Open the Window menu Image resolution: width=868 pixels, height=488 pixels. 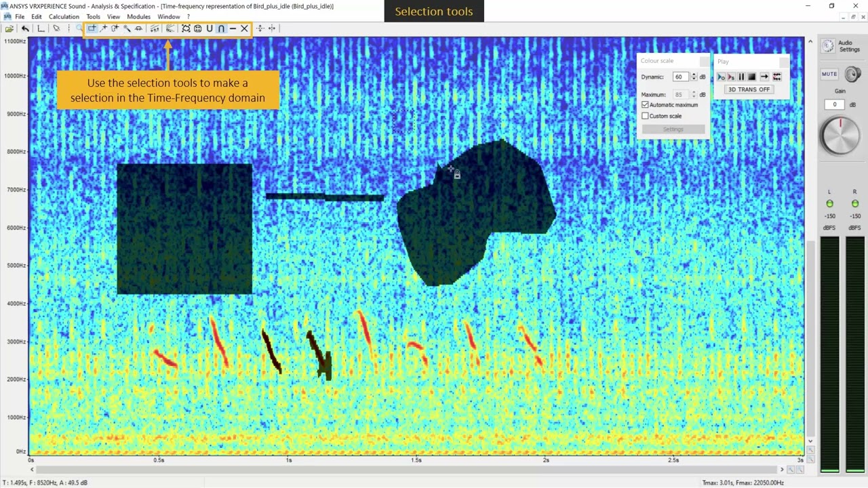tap(169, 17)
